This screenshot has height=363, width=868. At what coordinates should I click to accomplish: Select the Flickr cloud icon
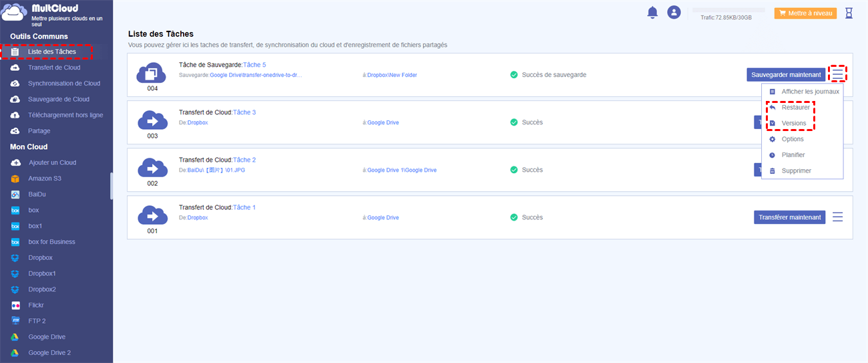pos(15,305)
